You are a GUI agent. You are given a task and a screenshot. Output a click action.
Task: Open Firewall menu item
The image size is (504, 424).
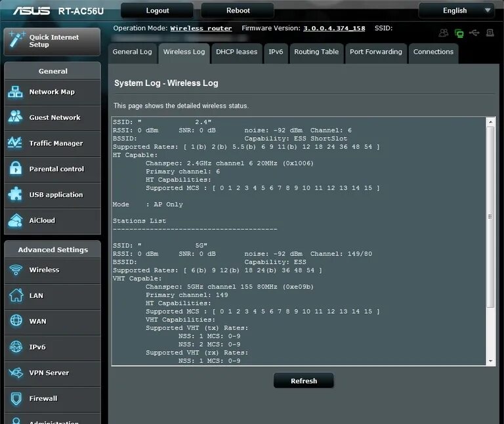click(x=52, y=399)
